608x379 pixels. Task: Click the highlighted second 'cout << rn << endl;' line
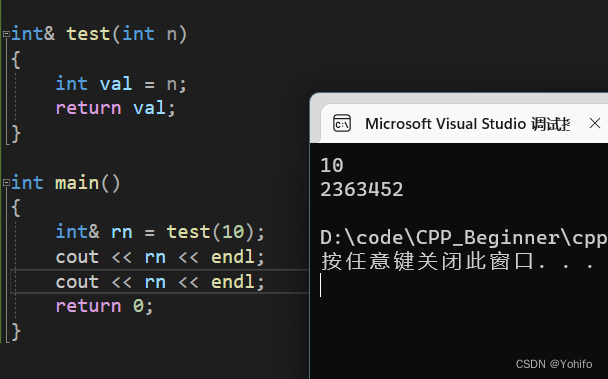pyautogui.click(x=160, y=282)
